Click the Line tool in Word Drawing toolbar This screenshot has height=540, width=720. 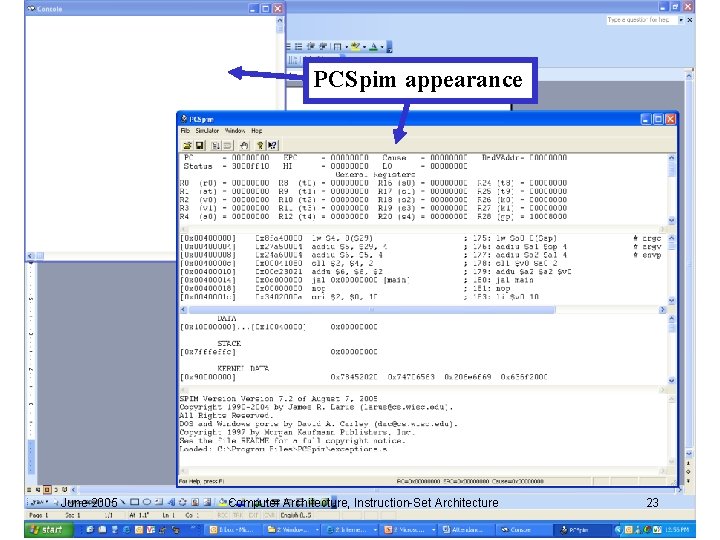coord(122,502)
